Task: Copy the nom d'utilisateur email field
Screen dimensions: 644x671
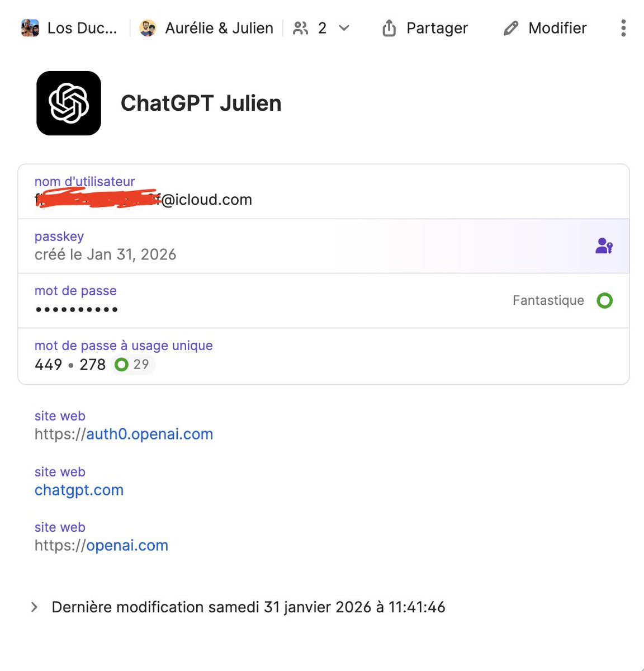Action: pos(323,191)
